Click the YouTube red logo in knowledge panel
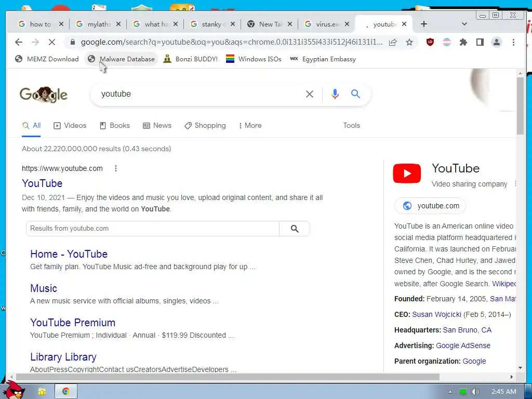 (x=407, y=174)
